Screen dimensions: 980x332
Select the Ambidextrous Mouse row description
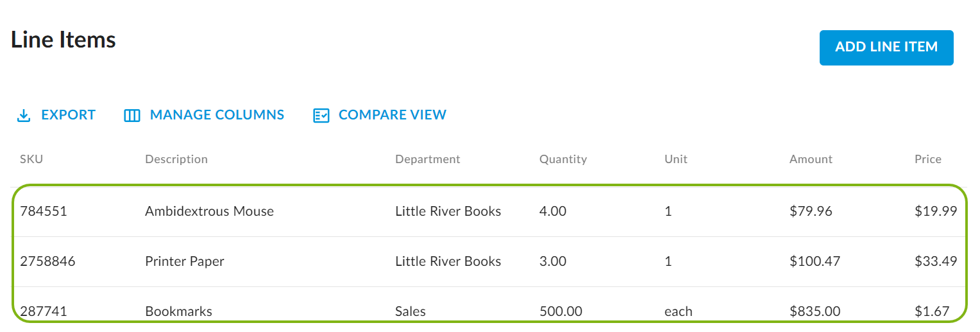[x=209, y=211]
